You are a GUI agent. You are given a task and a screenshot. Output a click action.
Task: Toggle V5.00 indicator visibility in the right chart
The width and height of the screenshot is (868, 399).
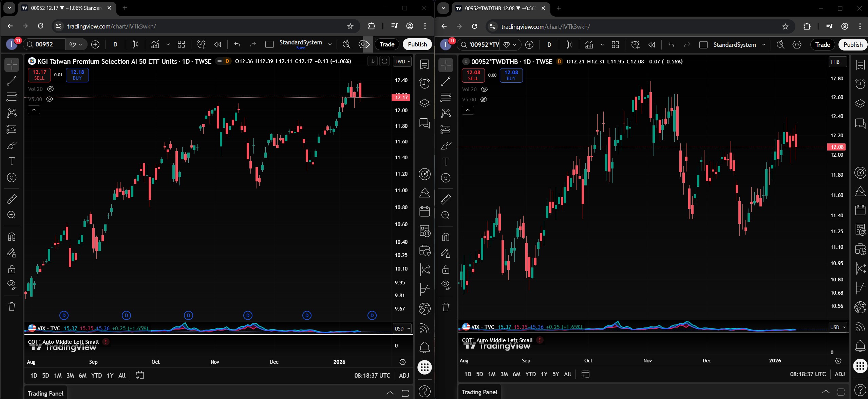[484, 100]
